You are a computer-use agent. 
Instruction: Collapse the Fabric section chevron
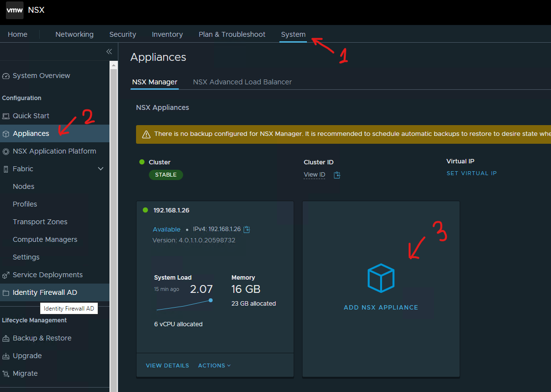coord(101,169)
